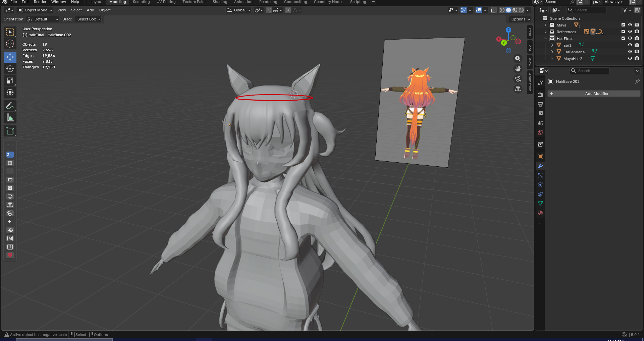Select the Add Cube tool
Viewport: 644px width, 341px height.
point(10,131)
